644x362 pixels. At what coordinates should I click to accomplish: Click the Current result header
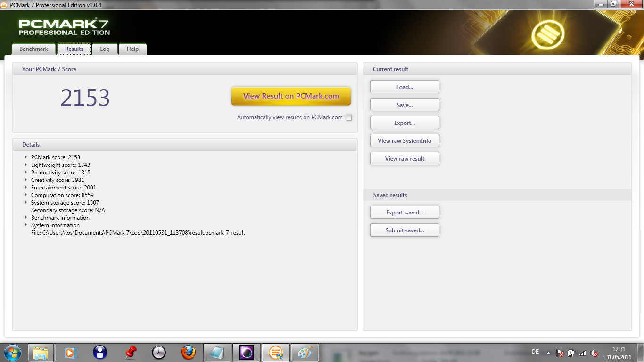pos(497,69)
